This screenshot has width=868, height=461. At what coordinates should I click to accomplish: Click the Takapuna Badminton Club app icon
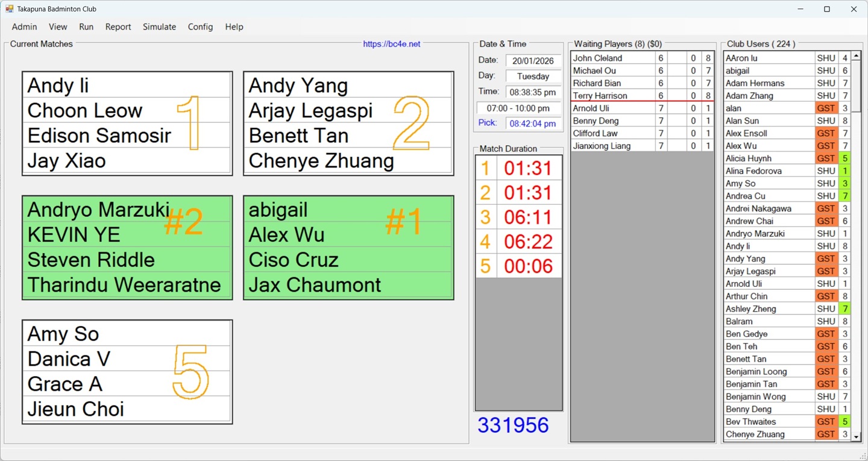[9, 9]
